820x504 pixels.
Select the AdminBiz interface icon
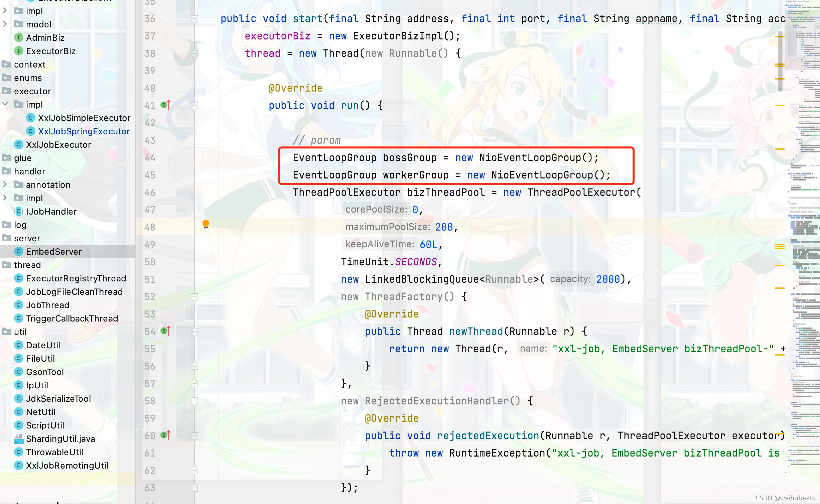19,38
